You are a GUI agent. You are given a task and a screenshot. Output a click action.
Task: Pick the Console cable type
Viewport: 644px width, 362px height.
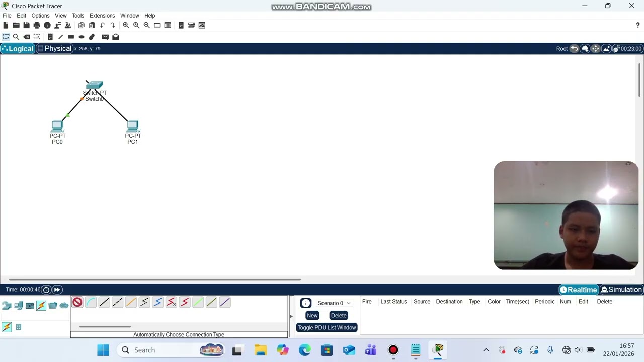click(x=91, y=302)
